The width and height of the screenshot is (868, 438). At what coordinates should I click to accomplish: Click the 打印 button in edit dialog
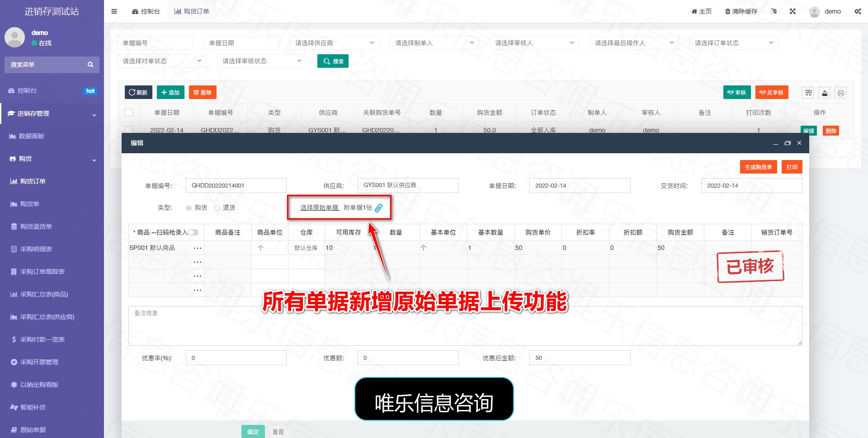pos(792,167)
